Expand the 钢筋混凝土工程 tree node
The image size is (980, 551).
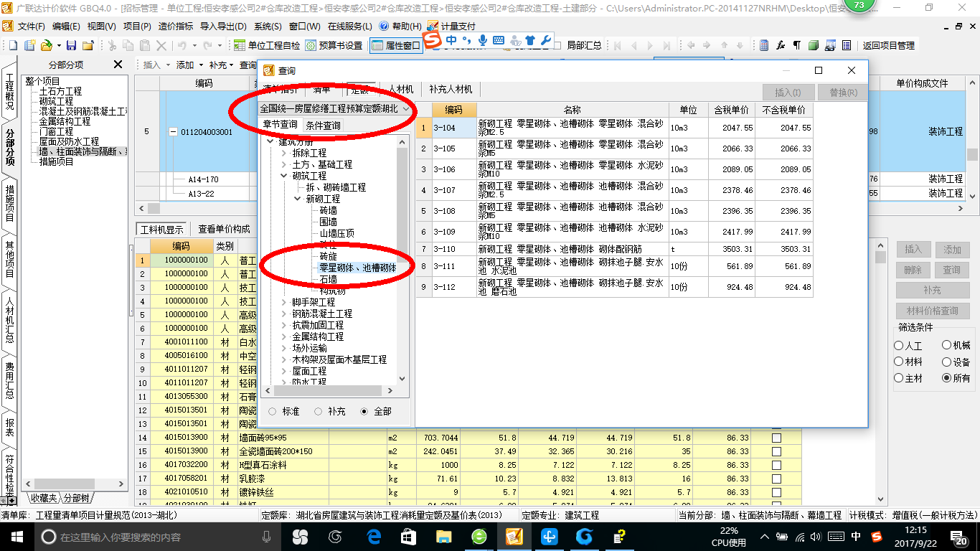[x=284, y=314]
